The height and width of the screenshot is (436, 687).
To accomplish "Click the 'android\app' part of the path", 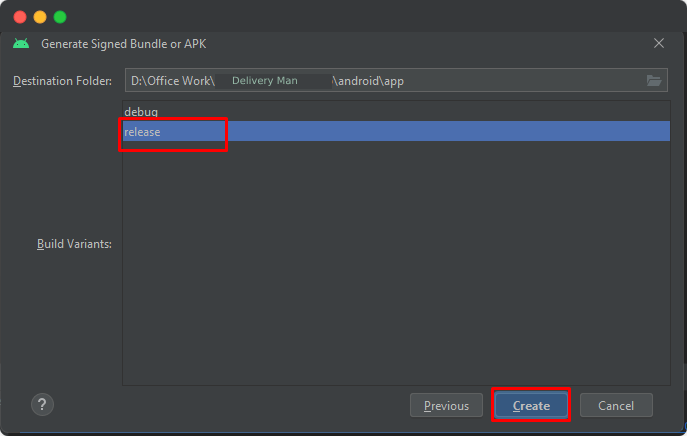I will tap(368, 80).
